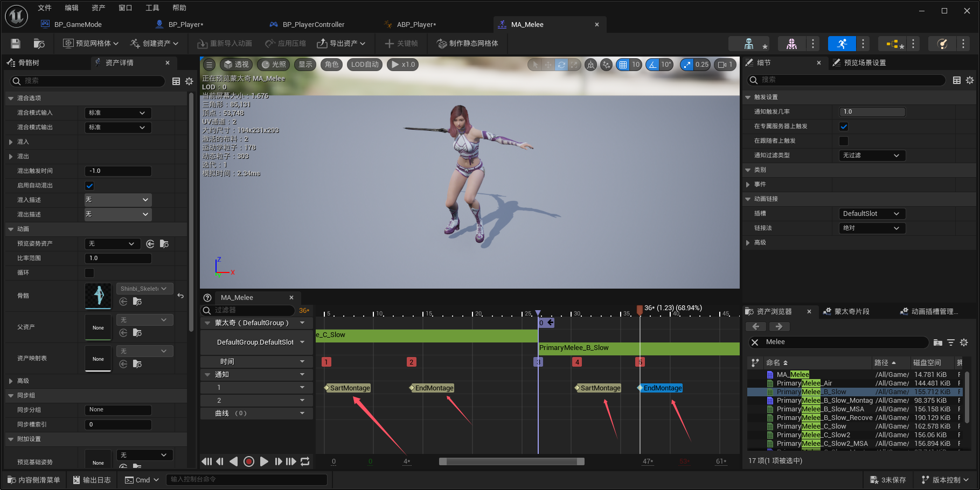Image resolution: width=980 pixels, height=490 pixels.
Task: Enable the 循环 checkbox
Action: (89, 273)
